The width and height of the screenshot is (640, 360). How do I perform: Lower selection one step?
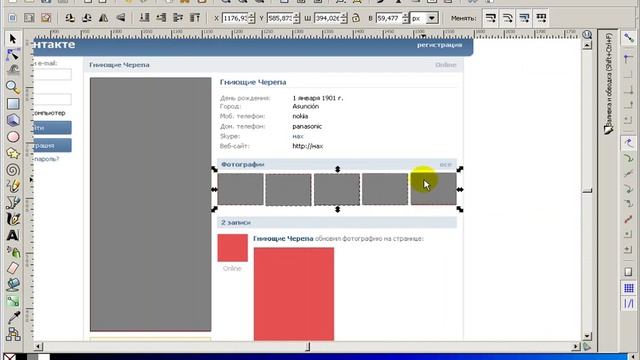pos(161,18)
